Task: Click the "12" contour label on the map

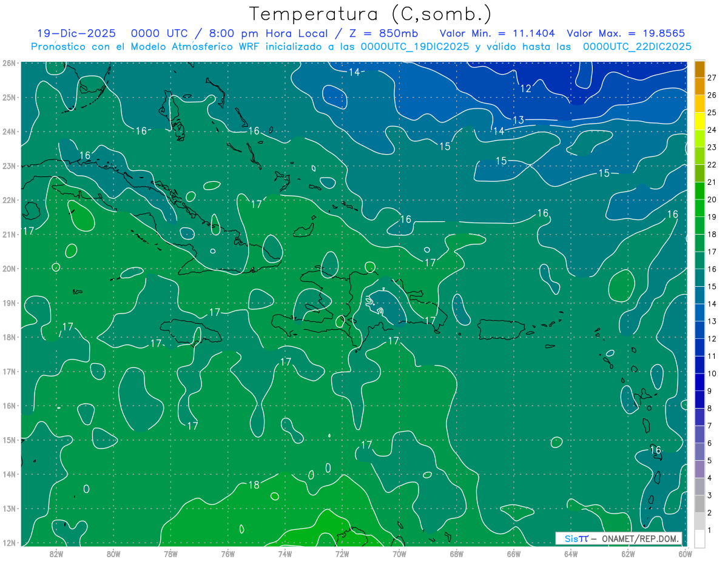Action: (526, 89)
